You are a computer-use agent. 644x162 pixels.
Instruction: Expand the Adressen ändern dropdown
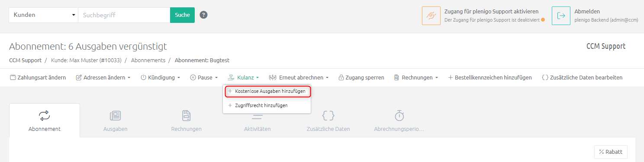103,78
